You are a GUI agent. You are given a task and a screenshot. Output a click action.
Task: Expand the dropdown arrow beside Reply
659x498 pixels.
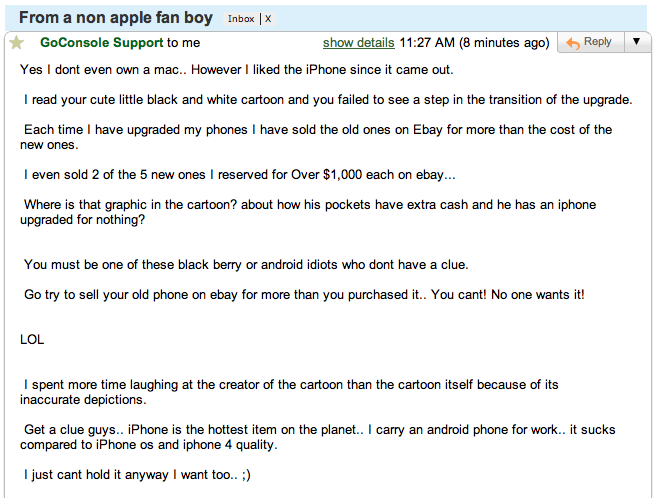pos(637,42)
